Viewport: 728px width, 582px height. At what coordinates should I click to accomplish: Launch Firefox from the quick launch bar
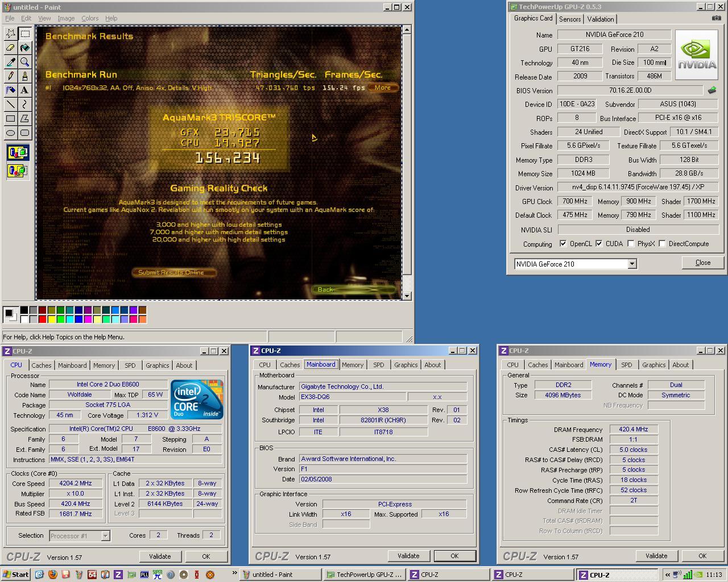pyautogui.click(x=53, y=575)
